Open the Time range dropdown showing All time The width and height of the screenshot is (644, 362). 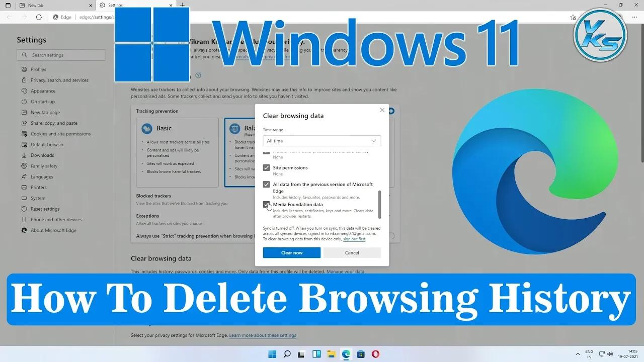pos(322,141)
